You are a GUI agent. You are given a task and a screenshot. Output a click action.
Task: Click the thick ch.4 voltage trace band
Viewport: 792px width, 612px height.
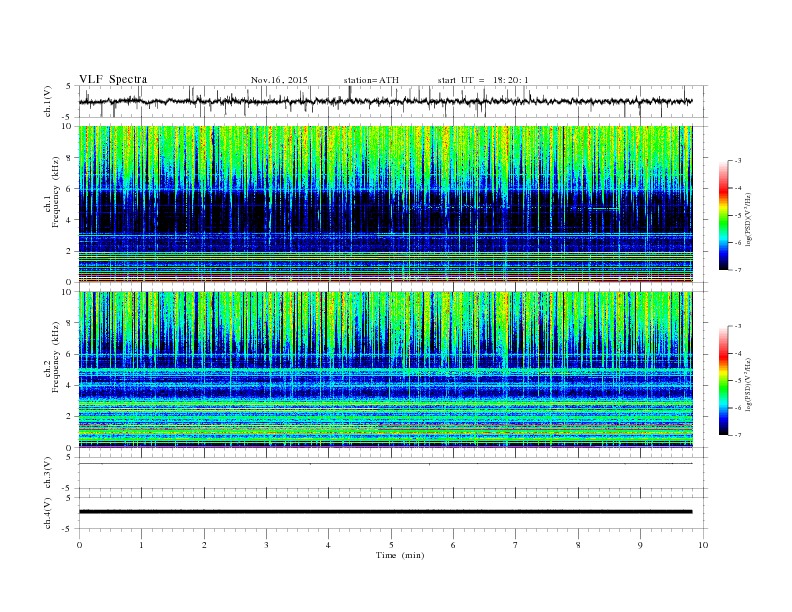[385, 512]
